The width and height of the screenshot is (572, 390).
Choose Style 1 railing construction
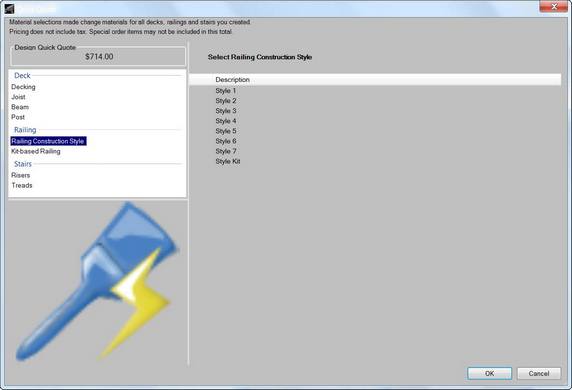[x=225, y=90]
